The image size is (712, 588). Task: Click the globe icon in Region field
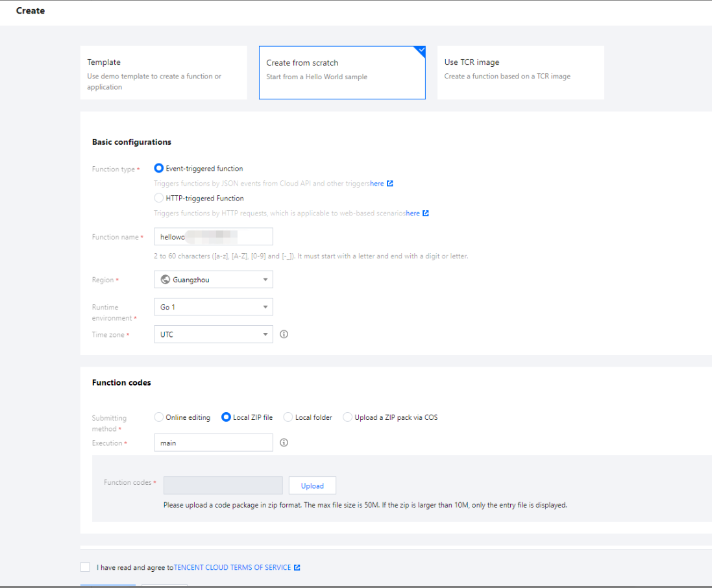coord(165,280)
